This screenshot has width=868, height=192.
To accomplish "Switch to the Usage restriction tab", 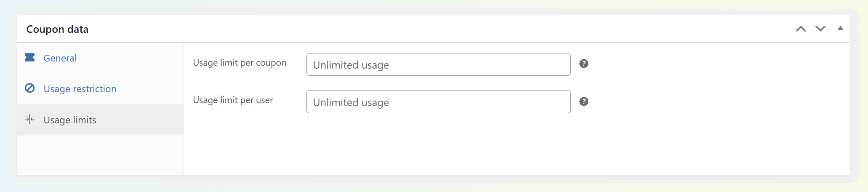I will (x=80, y=89).
